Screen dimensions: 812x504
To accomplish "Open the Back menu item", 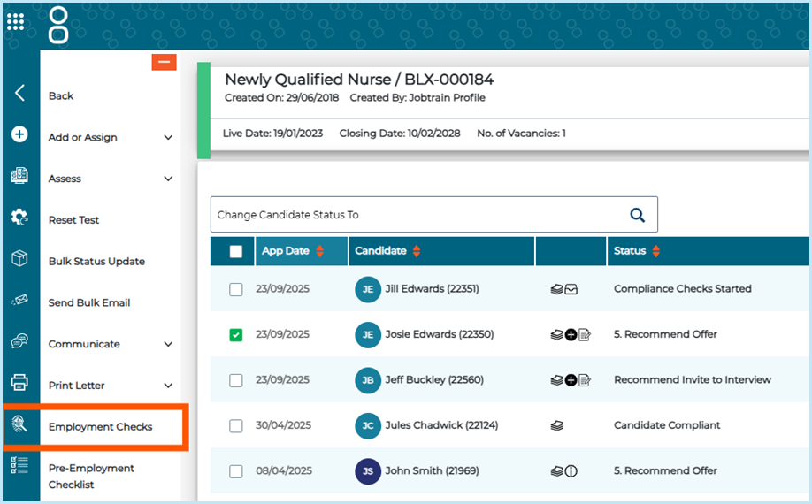I will tap(61, 96).
